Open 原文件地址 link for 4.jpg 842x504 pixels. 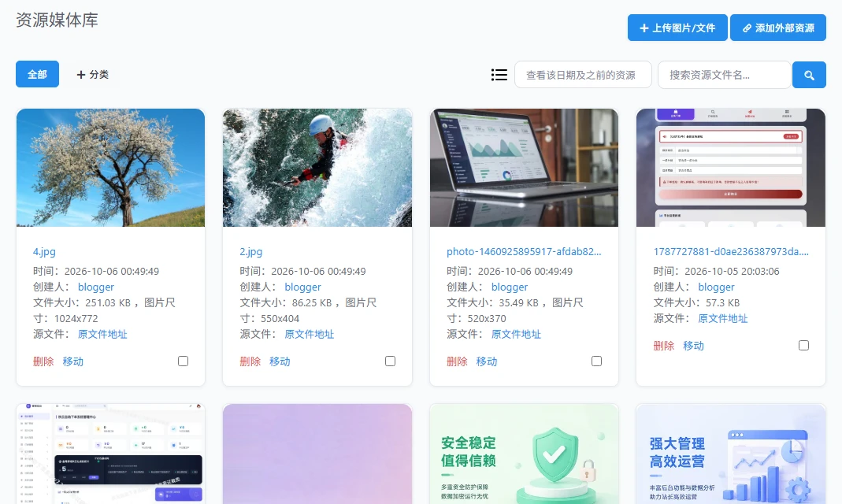coord(102,334)
